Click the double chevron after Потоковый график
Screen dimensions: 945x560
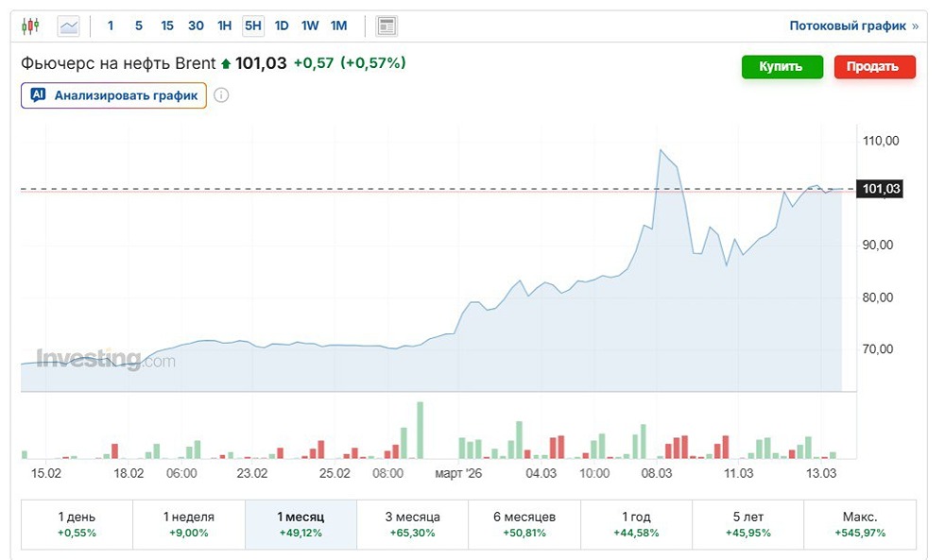pyautogui.click(x=915, y=26)
